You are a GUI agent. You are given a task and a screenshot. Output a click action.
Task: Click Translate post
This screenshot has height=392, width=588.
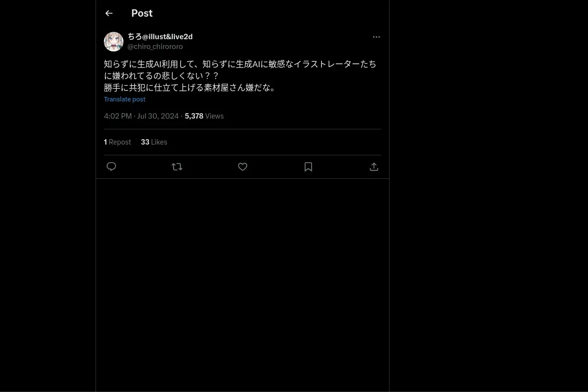[x=124, y=99]
